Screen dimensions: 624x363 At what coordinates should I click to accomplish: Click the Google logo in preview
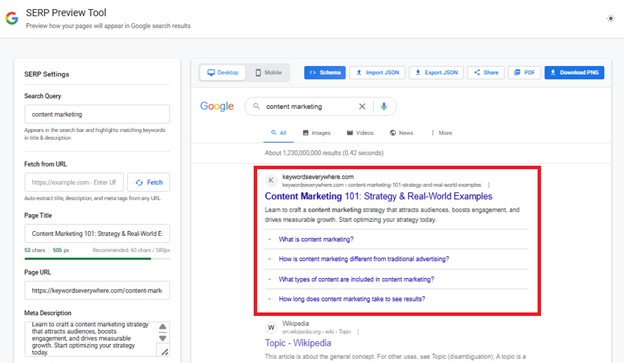pos(217,106)
